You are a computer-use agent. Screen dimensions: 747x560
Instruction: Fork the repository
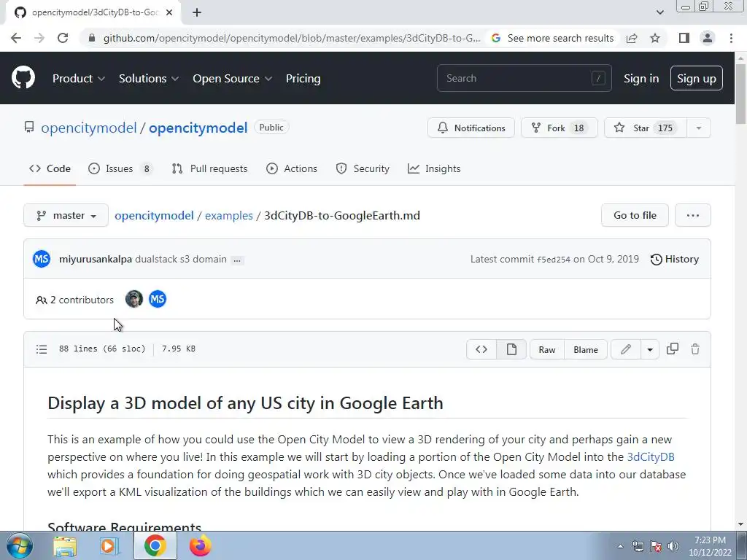[560, 128]
